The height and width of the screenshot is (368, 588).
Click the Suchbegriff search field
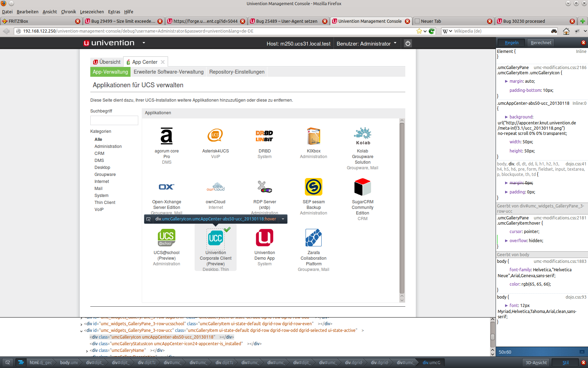tap(114, 120)
